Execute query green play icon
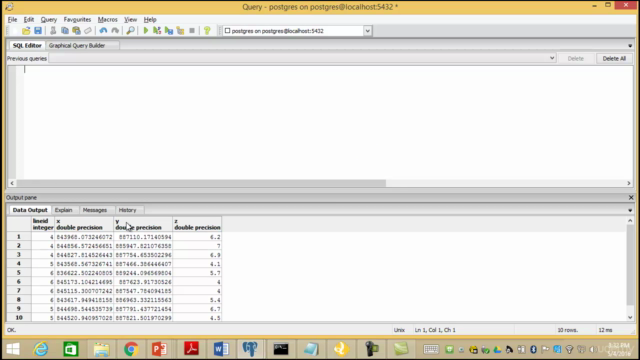 (146, 31)
